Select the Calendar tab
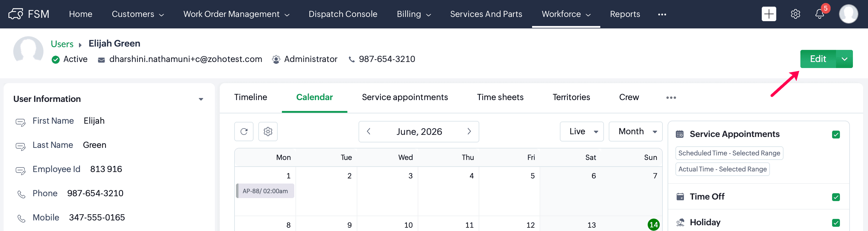868x231 pixels. coord(314,97)
